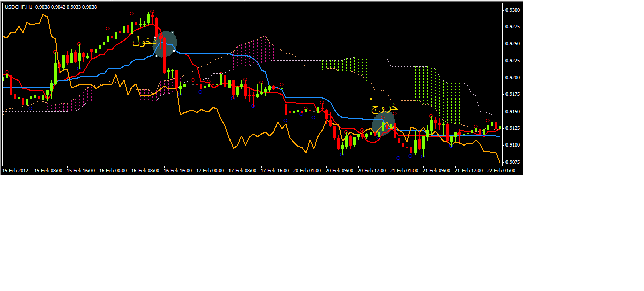Image resolution: width=644 pixels, height=291 pixels.
Task: Click the 20 Feb 17:00 time label
Action: click(x=372, y=171)
